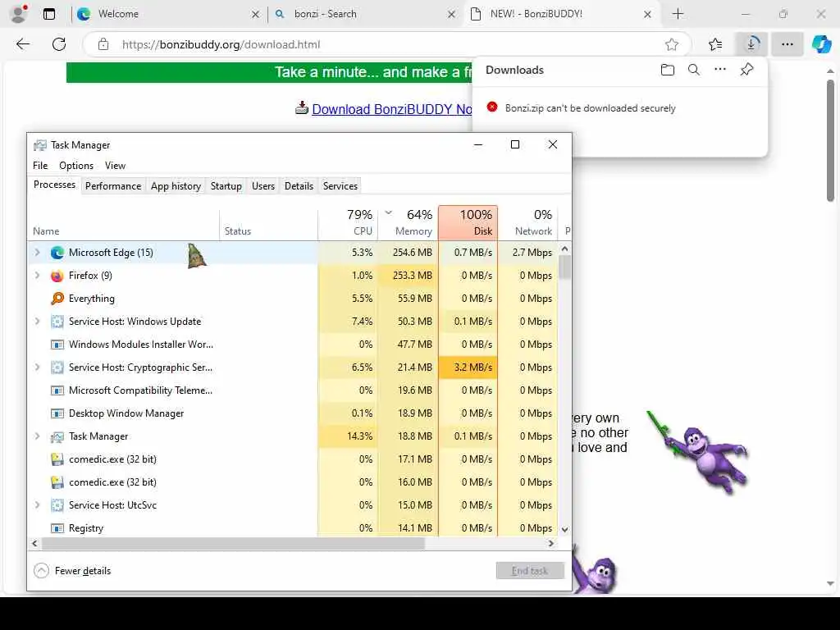The width and height of the screenshot is (840, 630).
Task: Add page to favorites star icon
Action: pyautogui.click(x=672, y=44)
